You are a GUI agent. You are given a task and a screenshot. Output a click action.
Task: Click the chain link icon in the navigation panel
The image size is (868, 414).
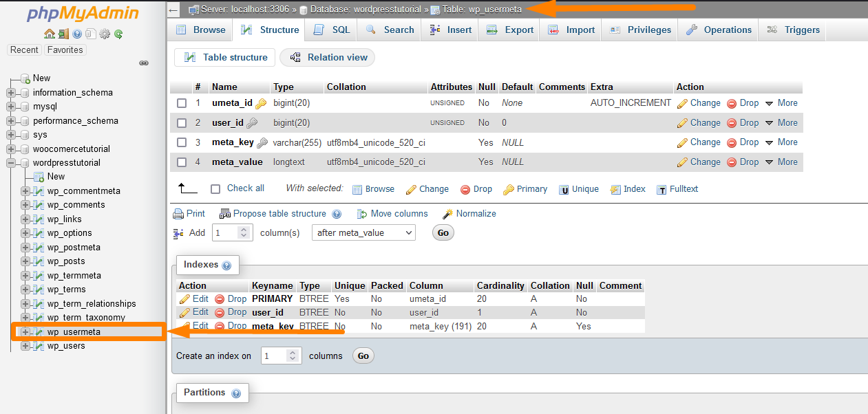[144, 63]
